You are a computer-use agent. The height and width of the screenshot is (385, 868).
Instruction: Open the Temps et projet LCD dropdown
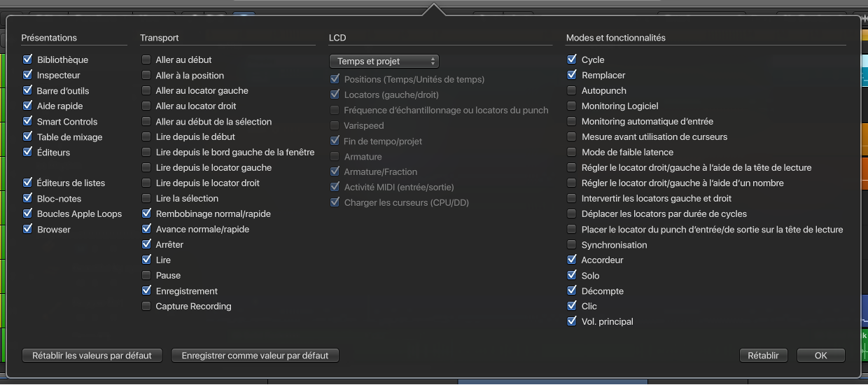pyautogui.click(x=384, y=62)
